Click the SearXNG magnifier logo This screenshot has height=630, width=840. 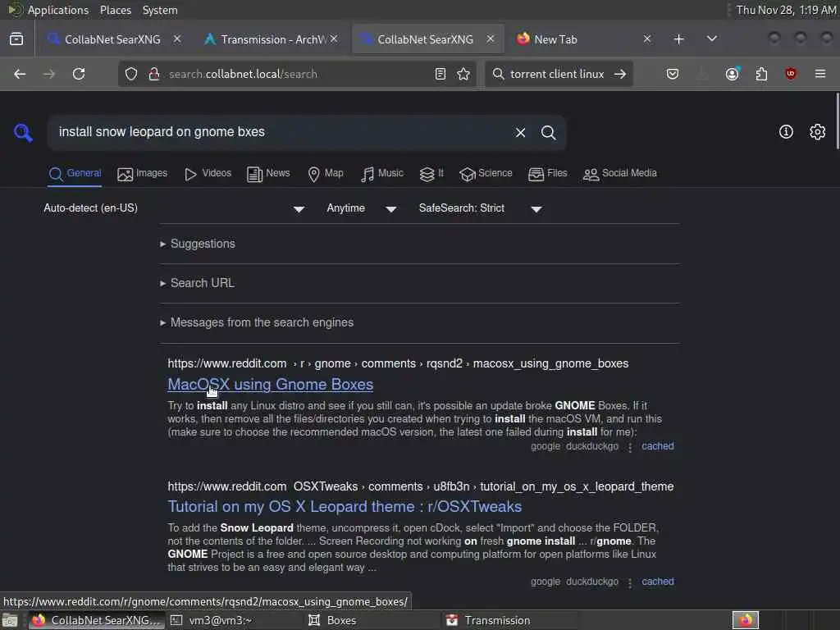pos(23,132)
